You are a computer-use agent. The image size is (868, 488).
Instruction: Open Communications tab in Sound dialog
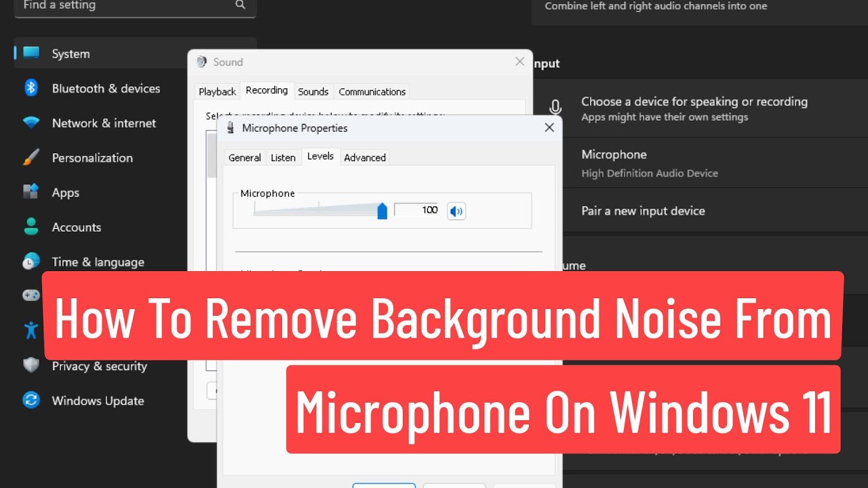[372, 91]
